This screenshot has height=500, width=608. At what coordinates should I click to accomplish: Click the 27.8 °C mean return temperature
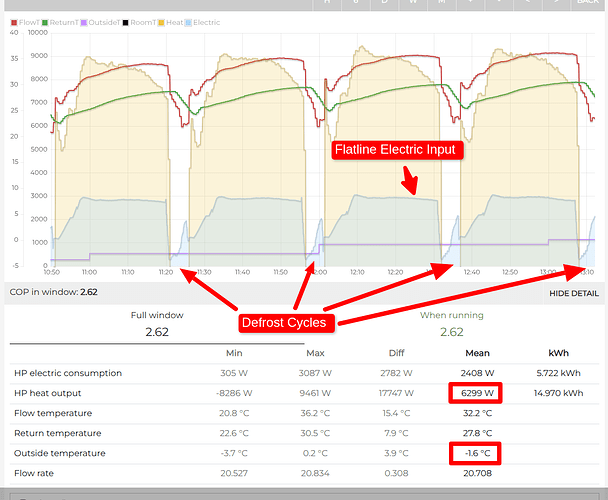pyautogui.click(x=477, y=433)
